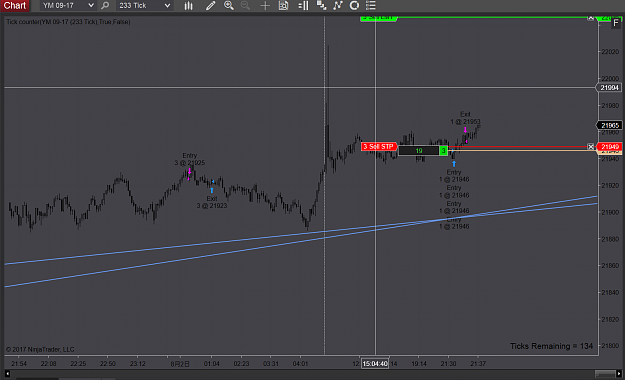Viewport: 625px width, 380px height.
Task: Click the Exit 3 @ 21923 execution label
Action: coord(212,202)
